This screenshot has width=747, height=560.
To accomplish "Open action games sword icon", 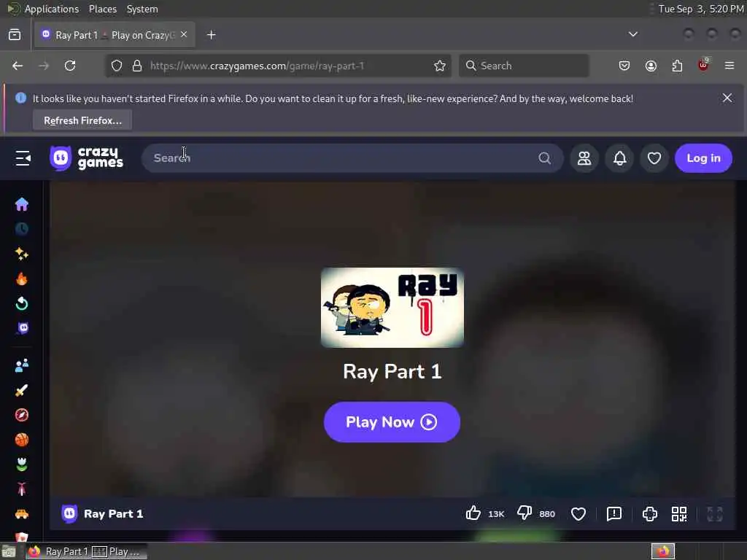I will [x=21, y=391].
